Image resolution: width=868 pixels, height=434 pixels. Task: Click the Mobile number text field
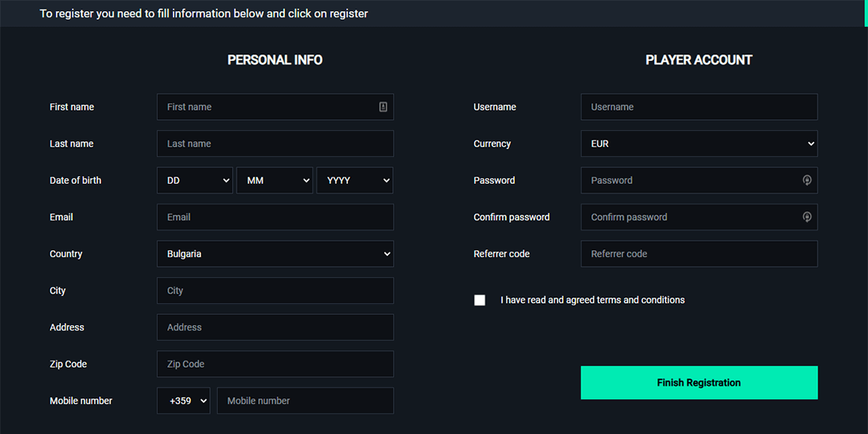(x=305, y=401)
